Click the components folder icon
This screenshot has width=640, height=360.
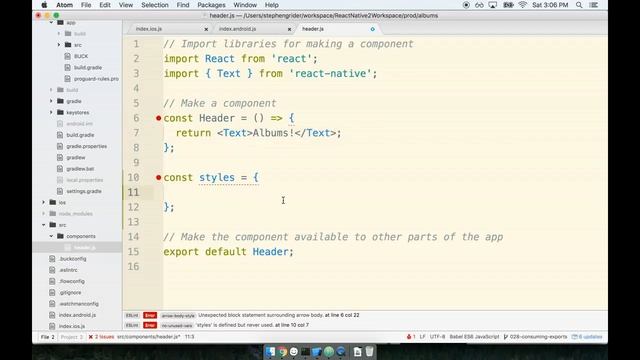pyautogui.click(x=60, y=236)
